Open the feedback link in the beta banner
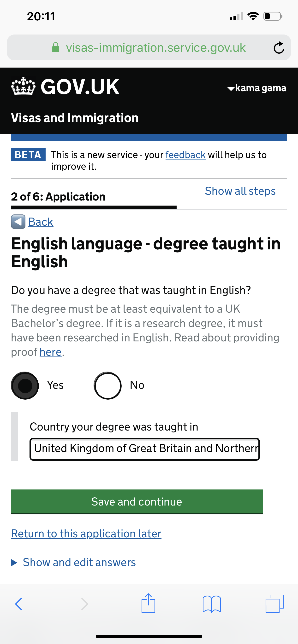 pyautogui.click(x=185, y=155)
